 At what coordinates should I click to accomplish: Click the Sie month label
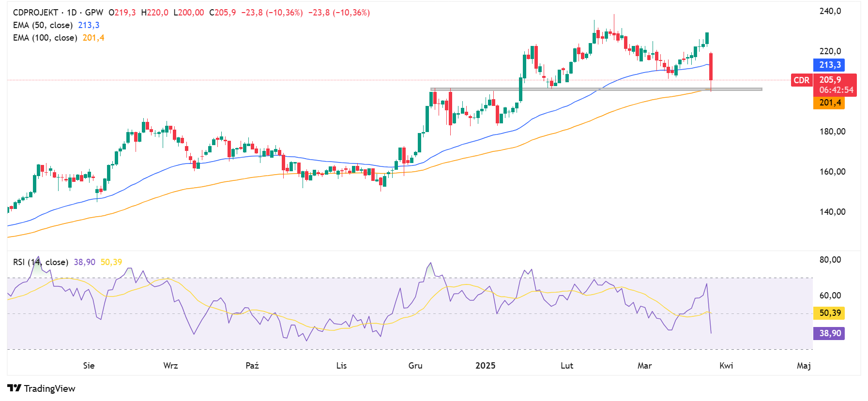coord(89,366)
